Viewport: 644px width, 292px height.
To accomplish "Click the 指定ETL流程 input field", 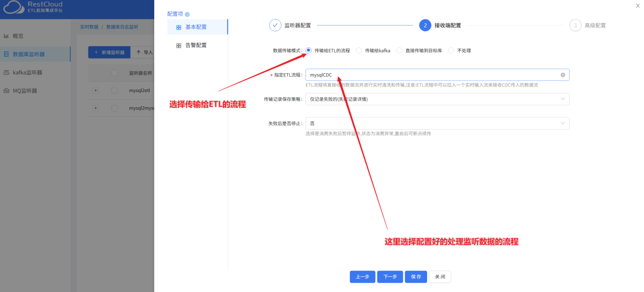I will pyautogui.click(x=437, y=75).
